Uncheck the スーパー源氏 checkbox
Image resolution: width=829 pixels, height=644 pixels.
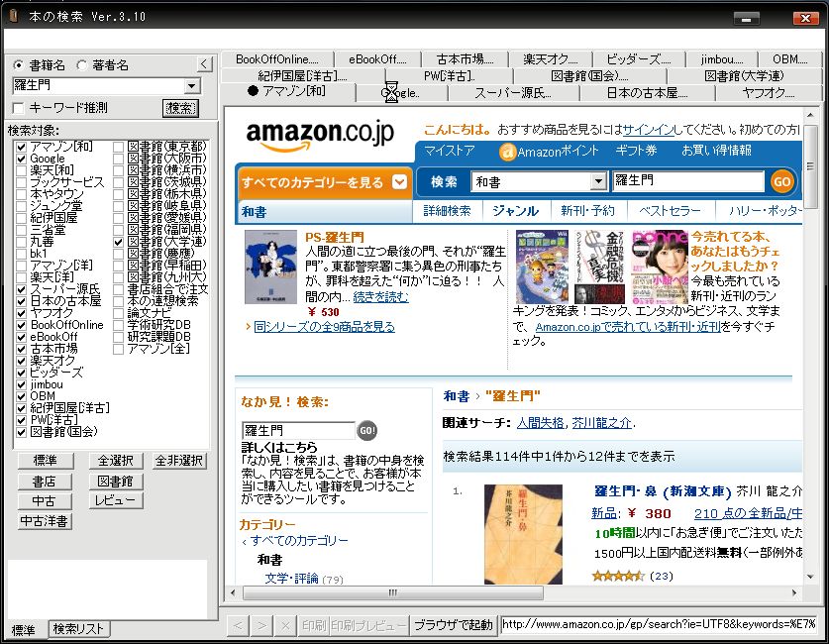point(21,289)
